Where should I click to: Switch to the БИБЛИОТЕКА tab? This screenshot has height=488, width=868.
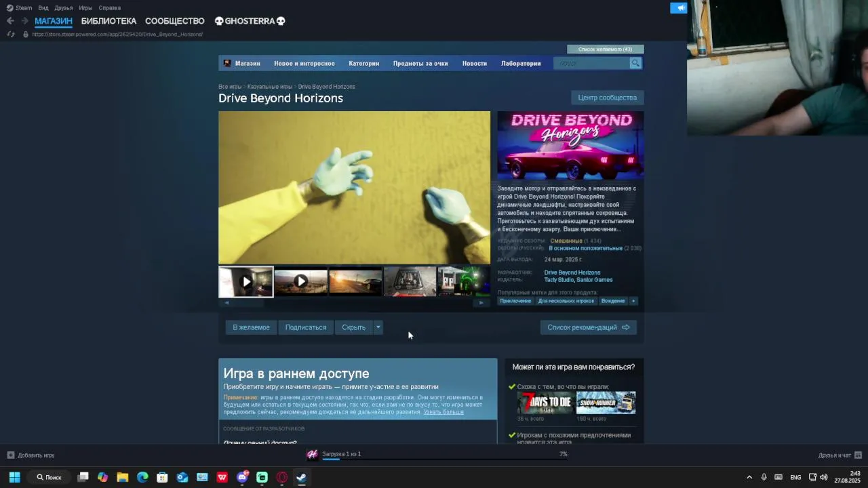[x=108, y=21]
